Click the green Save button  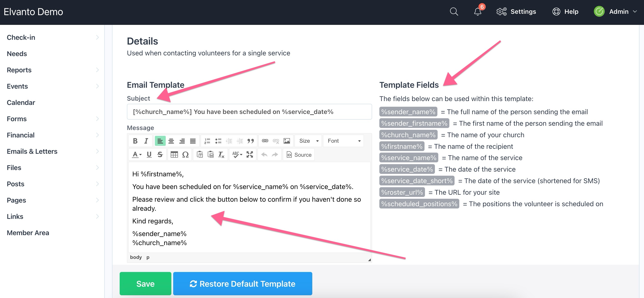[145, 284]
